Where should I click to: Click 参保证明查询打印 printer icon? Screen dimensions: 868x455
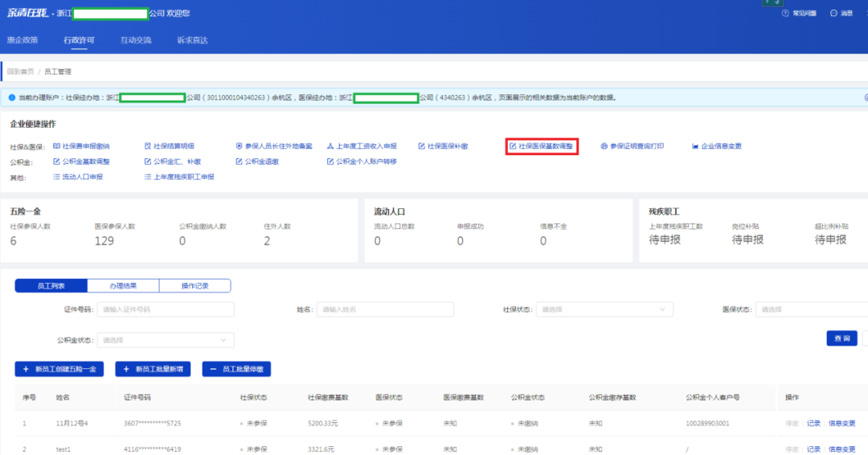tap(604, 146)
